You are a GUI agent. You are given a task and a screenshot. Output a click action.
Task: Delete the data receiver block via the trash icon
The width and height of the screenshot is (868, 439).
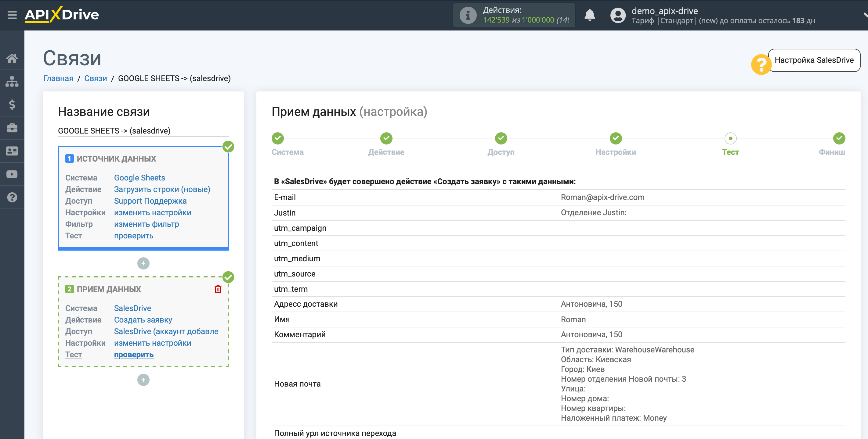(x=218, y=289)
